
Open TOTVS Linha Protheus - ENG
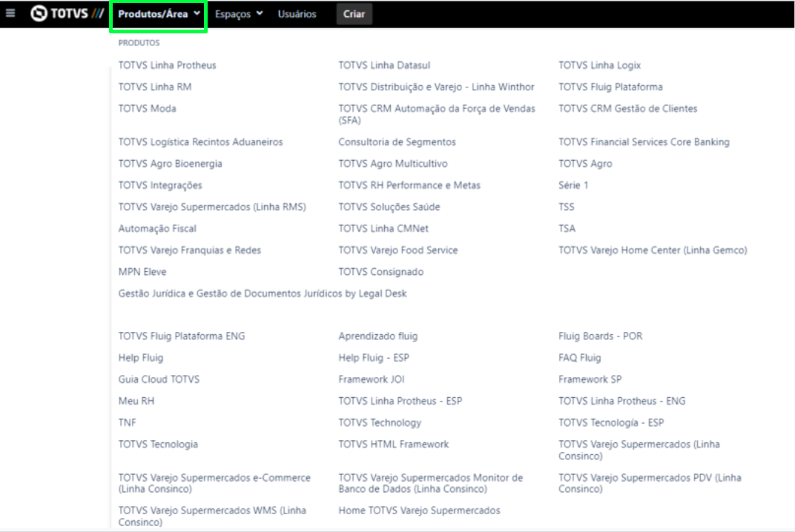click(x=621, y=402)
